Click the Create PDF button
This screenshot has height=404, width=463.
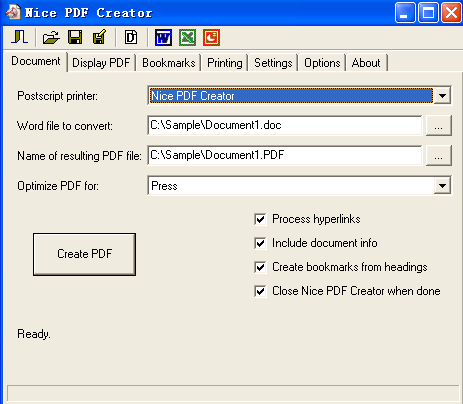(84, 254)
